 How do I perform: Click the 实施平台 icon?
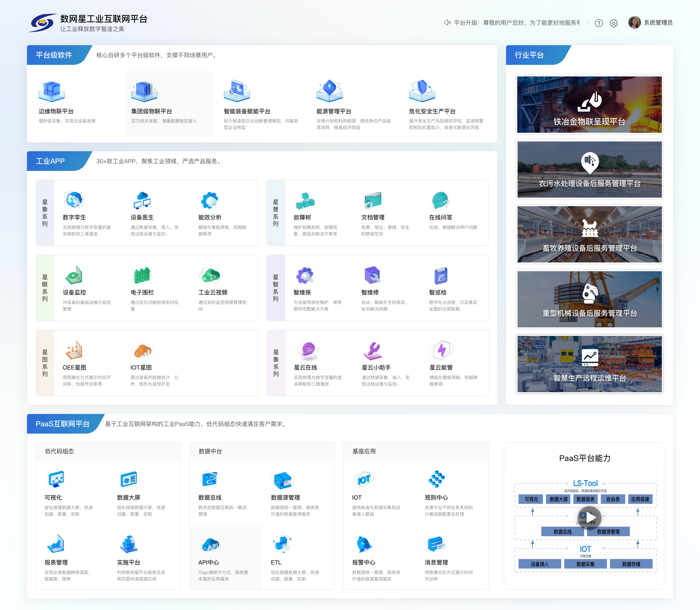tap(129, 544)
